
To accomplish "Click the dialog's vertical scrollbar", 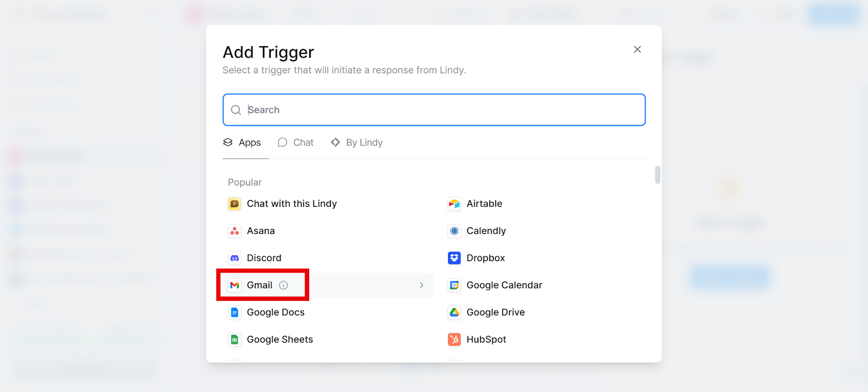I will [x=658, y=175].
